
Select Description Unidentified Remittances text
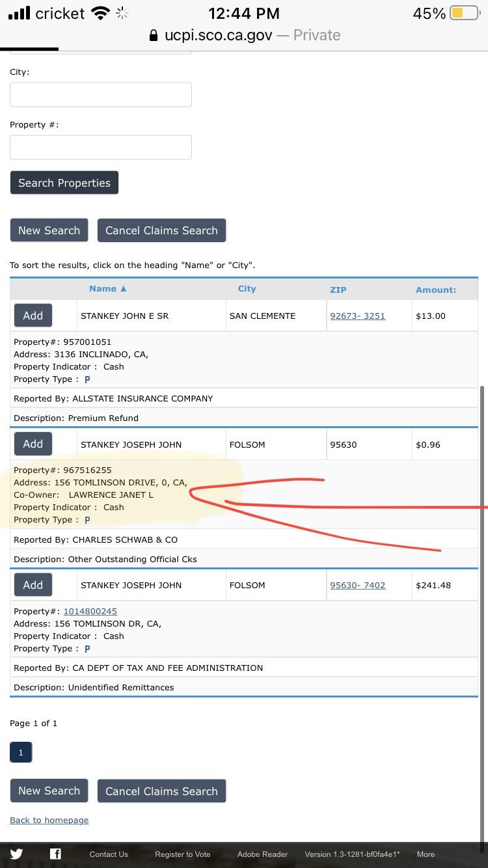pyautogui.click(x=94, y=687)
